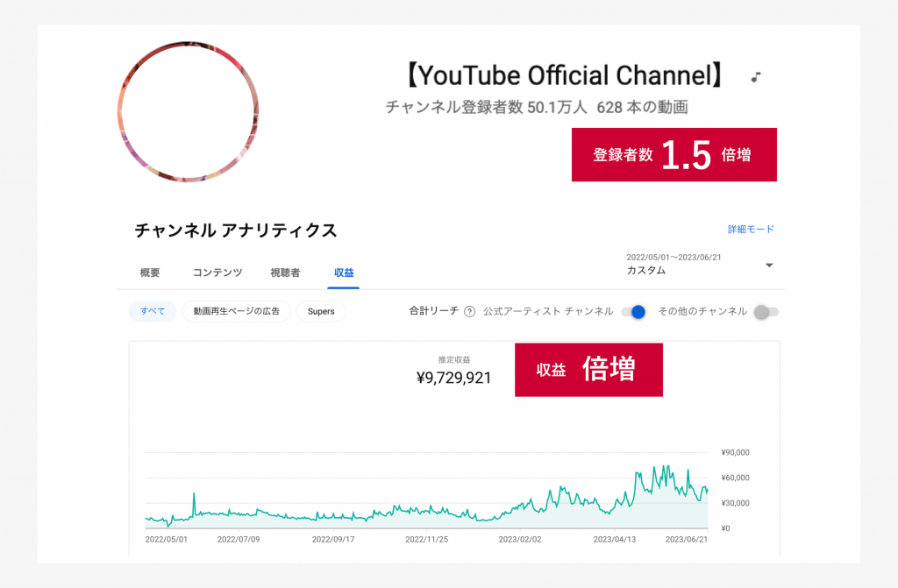Viewport: 898px width, 588px height.
Task: Click the music note icon beside channel title
Action: click(755, 77)
